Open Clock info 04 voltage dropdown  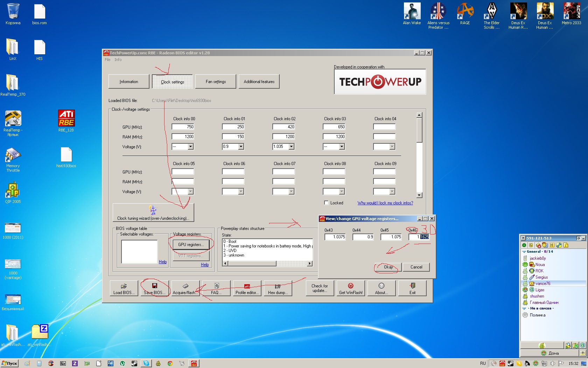[392, 146]
